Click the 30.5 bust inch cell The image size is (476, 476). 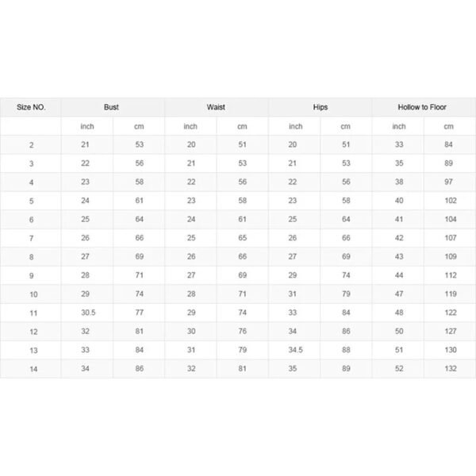coord(88,313)
